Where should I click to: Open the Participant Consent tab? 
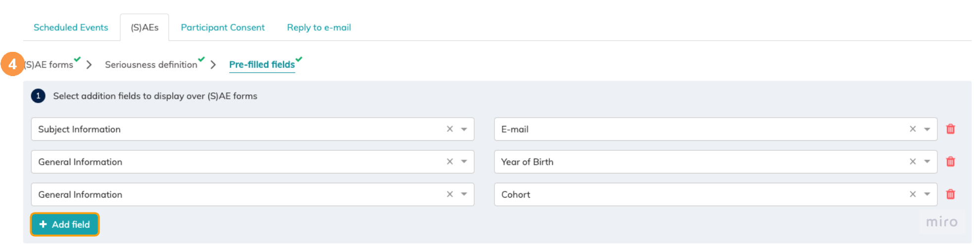click(223, 28)
